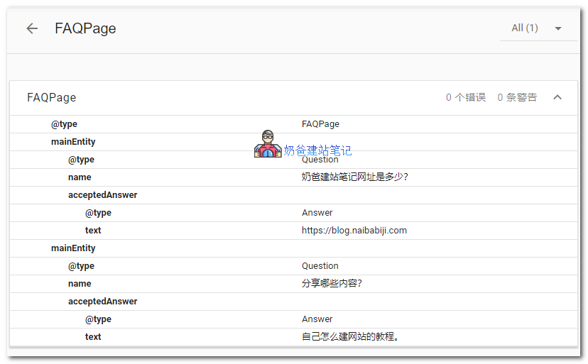Click the https://blog.naibabiji.com answer text
Screen dimensions: 588x364
point(354,231)
